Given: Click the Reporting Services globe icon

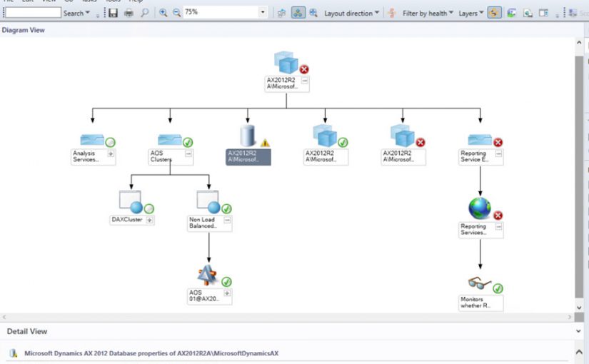Looking at the screenshot, I should 480,208.
